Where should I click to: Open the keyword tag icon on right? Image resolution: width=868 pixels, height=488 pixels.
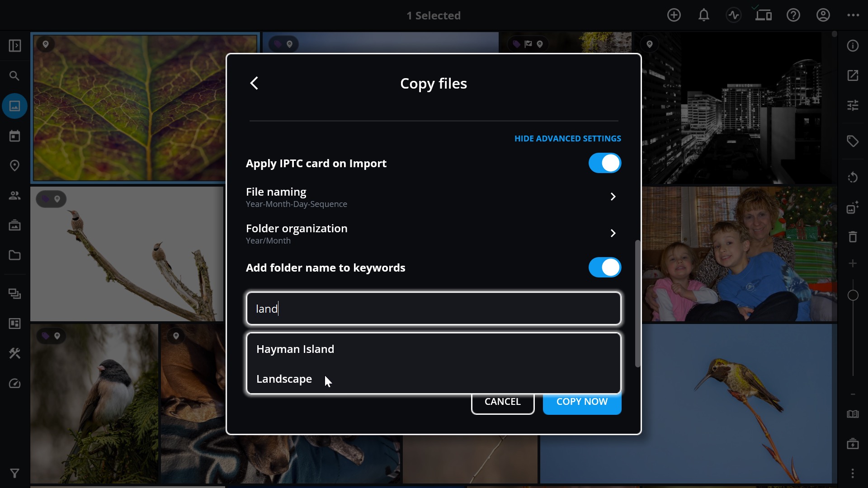(x=853, y=141)
